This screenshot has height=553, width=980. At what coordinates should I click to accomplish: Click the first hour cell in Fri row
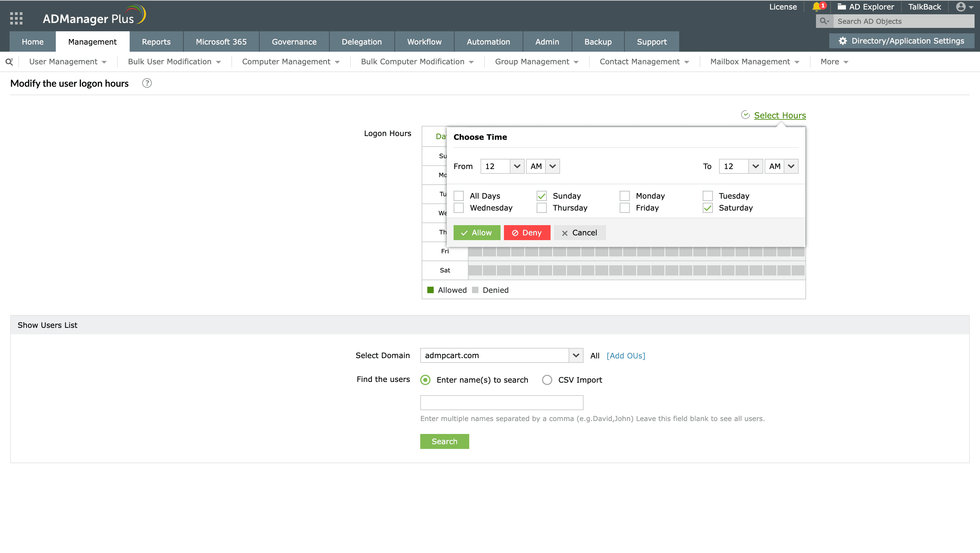pyautogui.click(x=475, y=251)
